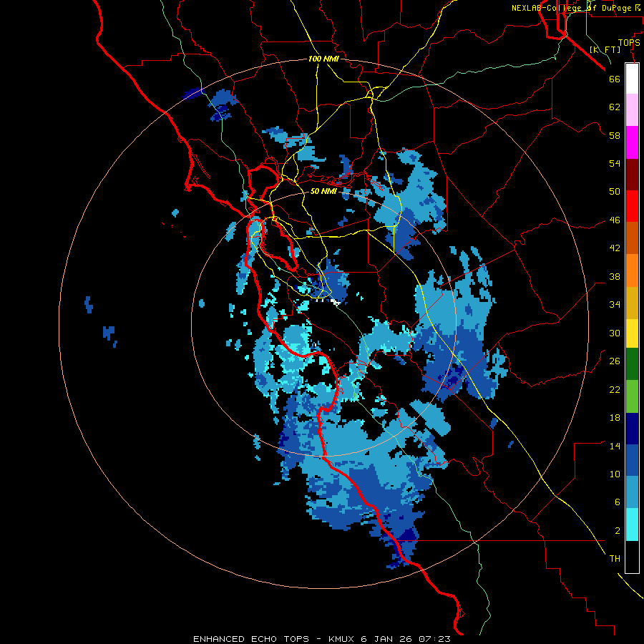Select the legend value "46"
Screen dimensions: 644x644
coord(615,220)
